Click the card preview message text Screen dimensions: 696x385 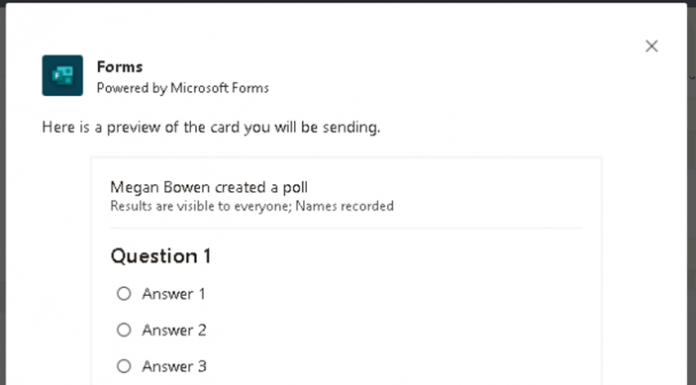click(211, 127)
